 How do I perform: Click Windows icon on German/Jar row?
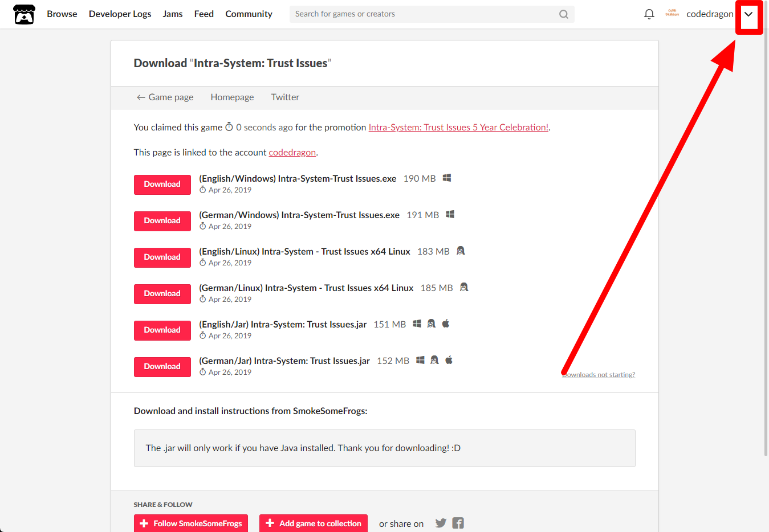420,360
